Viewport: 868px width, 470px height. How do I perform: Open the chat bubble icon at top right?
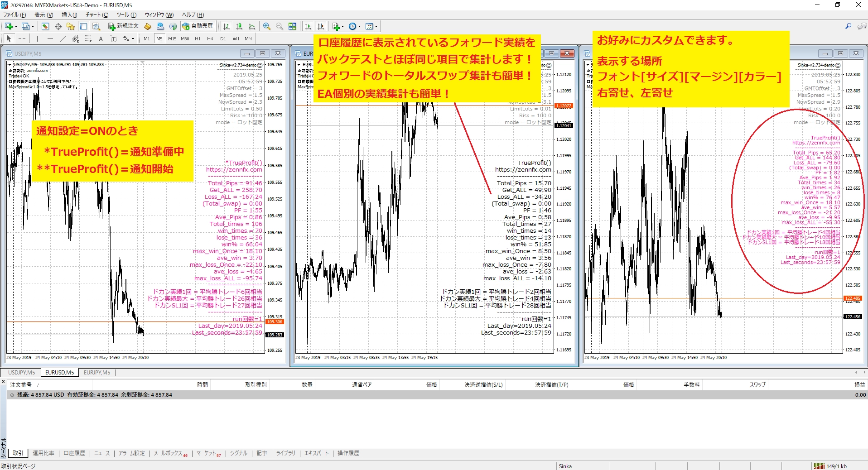click(x=861, y=26)
